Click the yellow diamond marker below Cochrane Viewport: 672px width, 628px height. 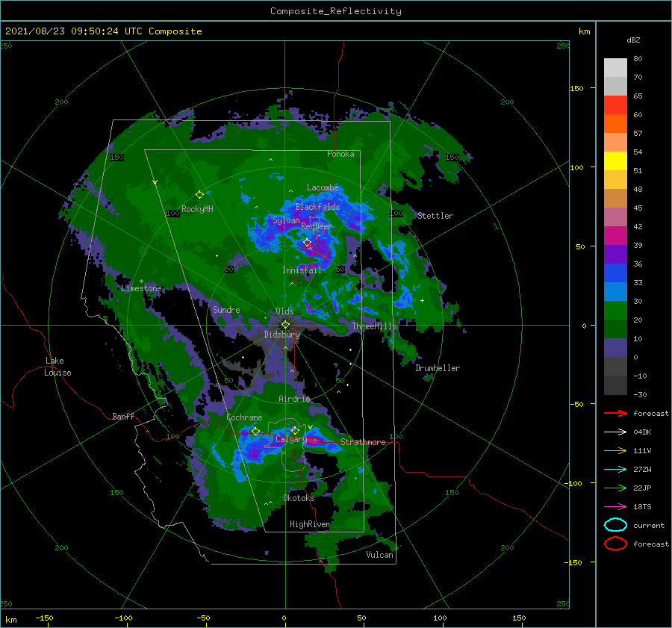255,431
